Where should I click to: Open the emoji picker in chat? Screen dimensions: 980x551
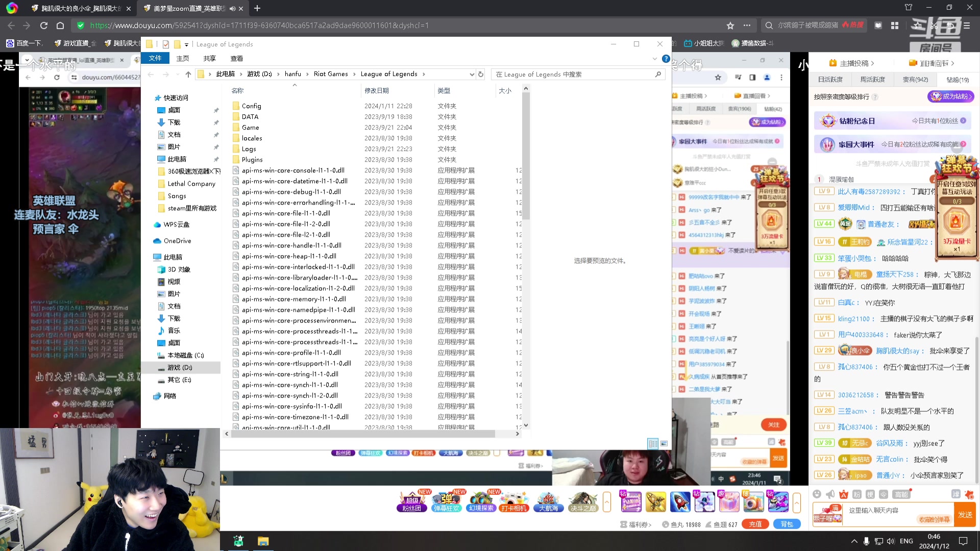(817, 494)
